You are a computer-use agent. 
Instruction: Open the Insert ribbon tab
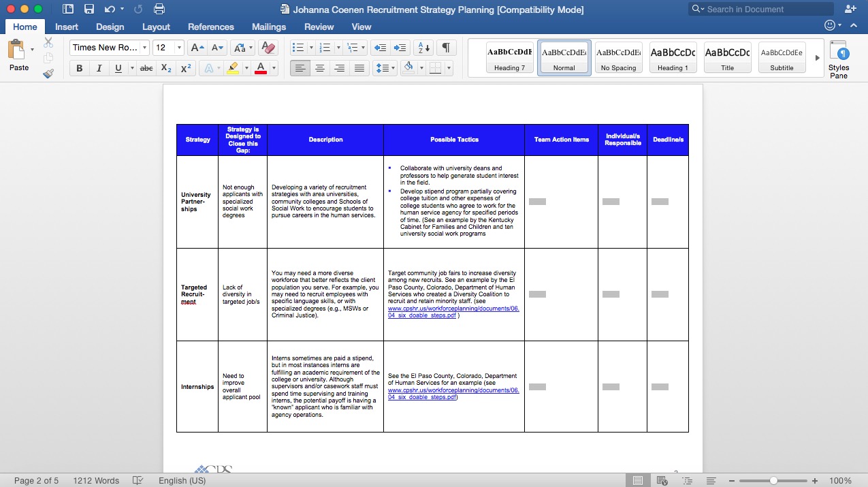(67, 27)
